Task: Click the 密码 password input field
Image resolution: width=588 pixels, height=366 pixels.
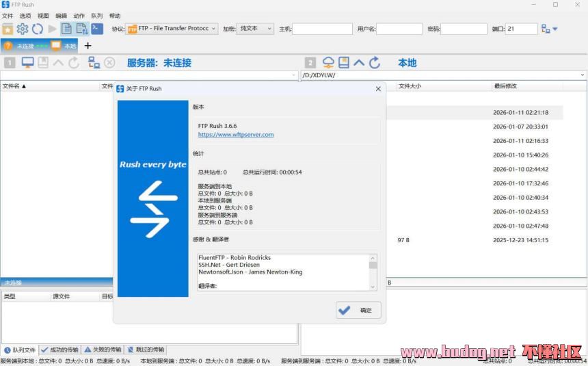Action: (464, 29)
